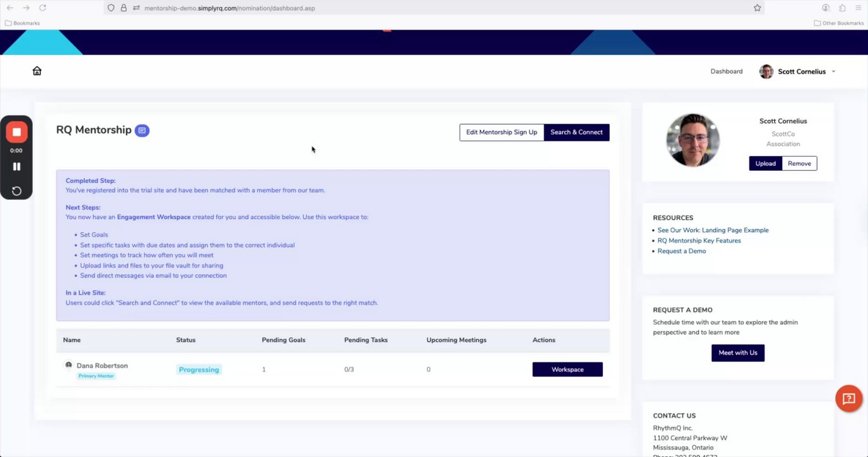Viewport: 868px width, 457px height.
Task: Open Request a Demo resource link
Action: (x=682, y=251)
